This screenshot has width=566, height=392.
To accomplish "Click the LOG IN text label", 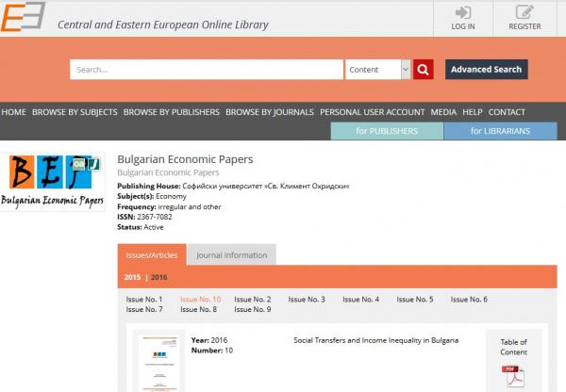I will 463,26.
